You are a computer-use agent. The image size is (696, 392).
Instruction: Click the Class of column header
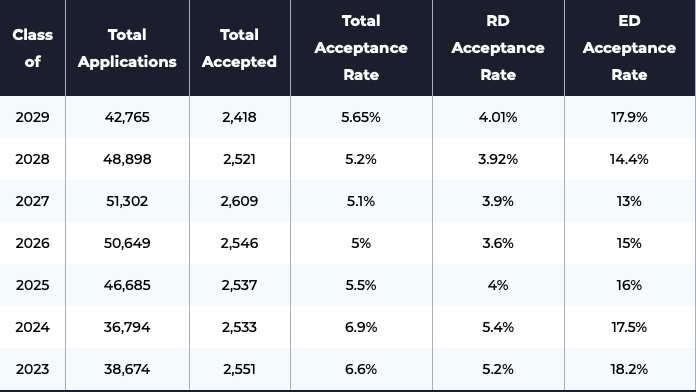32,48
